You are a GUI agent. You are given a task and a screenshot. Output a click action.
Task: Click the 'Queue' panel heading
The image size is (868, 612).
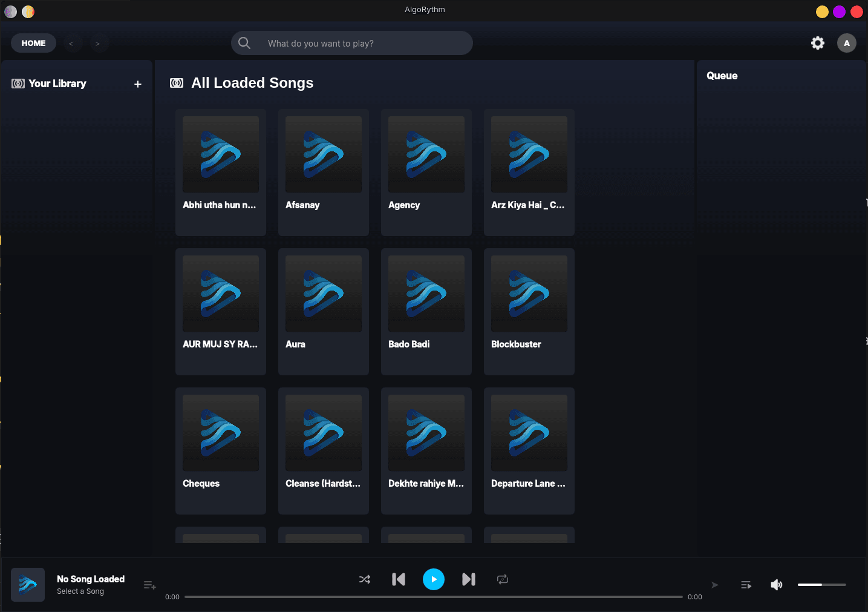click(722, 76)
